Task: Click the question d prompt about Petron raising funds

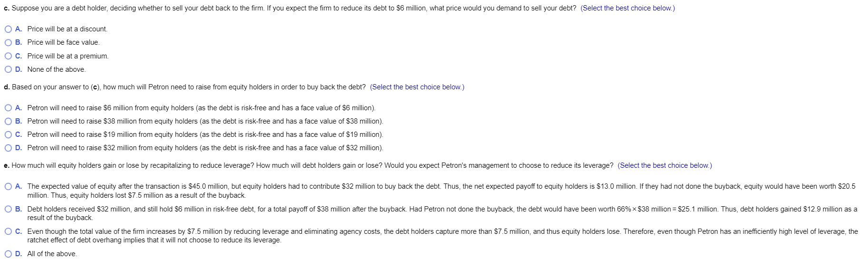Action: (x=184, y=87)
